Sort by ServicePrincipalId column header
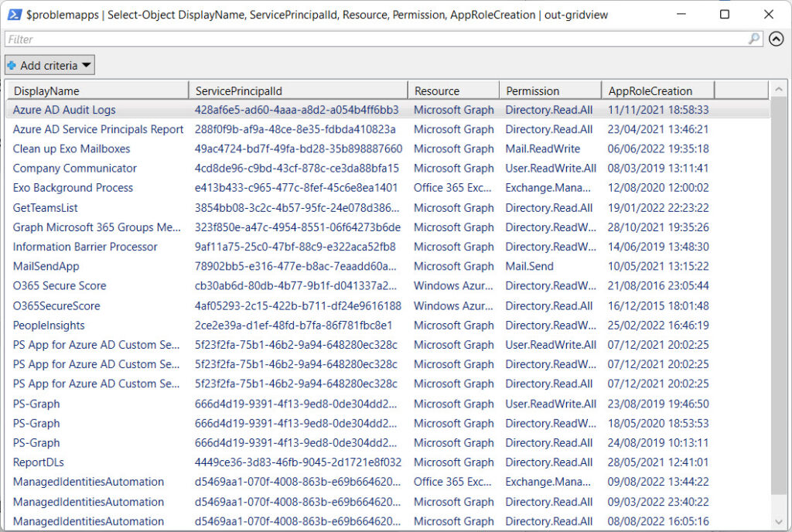 pyautogui.click(x=298, y=90)
